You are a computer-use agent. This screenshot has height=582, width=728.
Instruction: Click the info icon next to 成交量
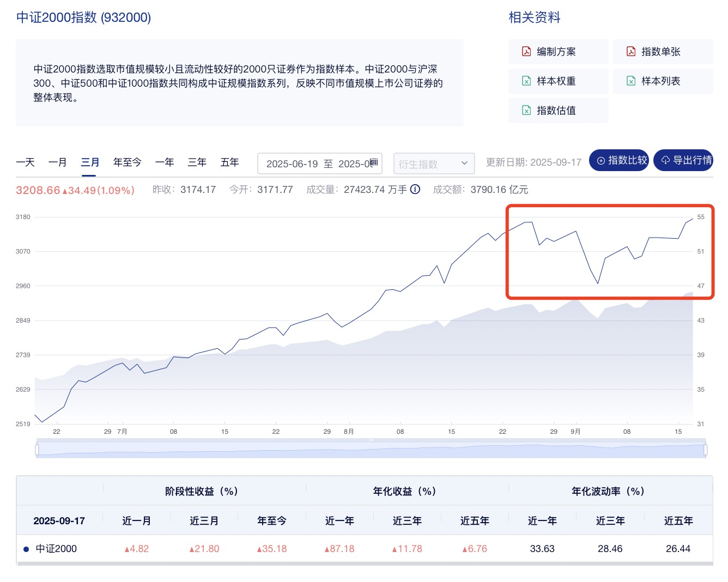tap(415, 190)
